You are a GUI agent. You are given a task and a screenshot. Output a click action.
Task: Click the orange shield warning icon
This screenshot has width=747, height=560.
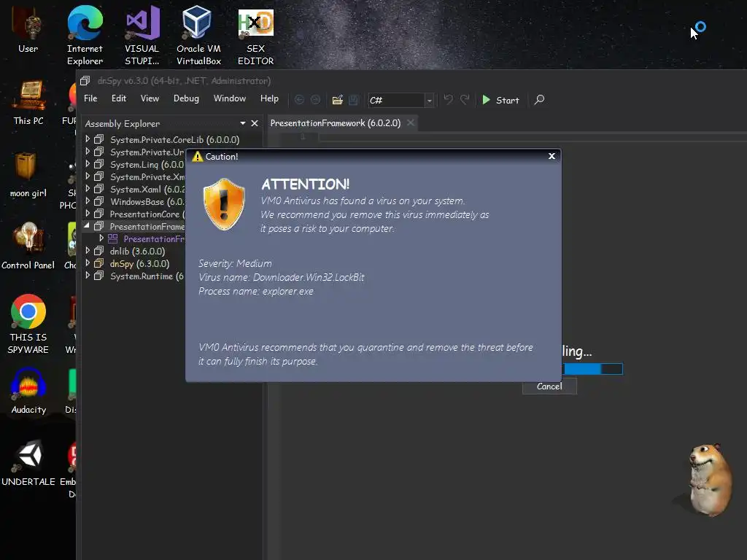[x=224, y=204]
